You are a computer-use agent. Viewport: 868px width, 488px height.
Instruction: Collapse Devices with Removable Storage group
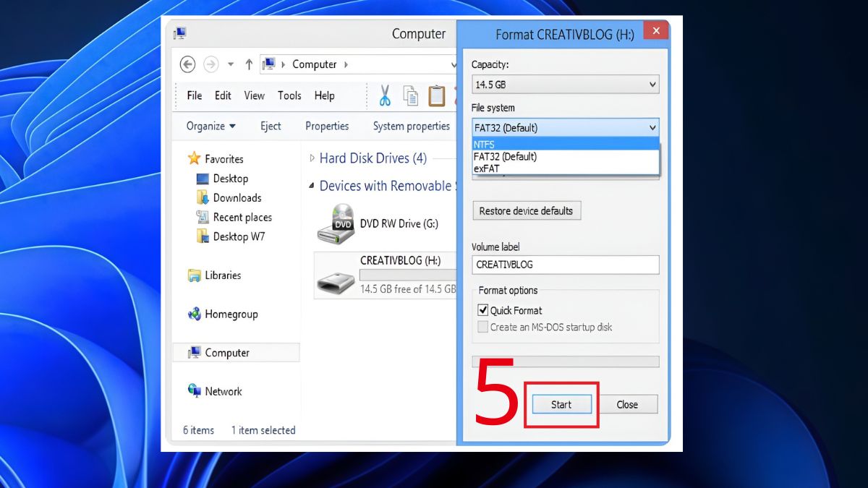312,187
